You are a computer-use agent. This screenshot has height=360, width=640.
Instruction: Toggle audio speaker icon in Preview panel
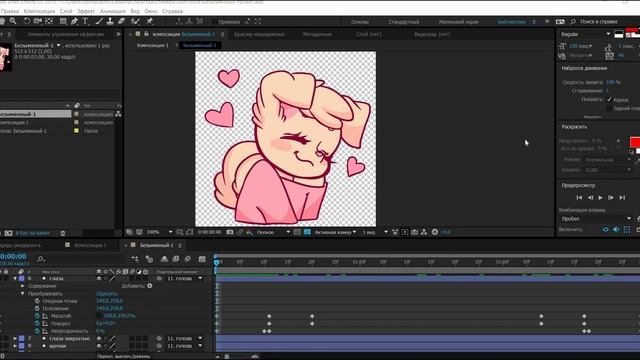616,229
